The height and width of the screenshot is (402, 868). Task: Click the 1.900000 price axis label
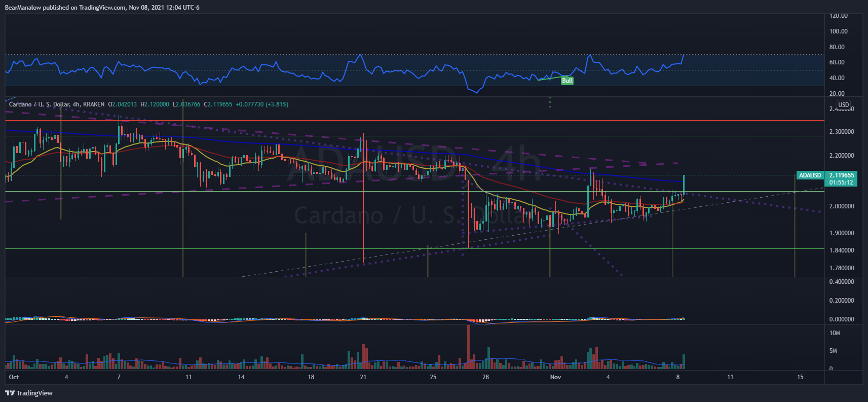pyautogui.click(x=841, y=233)
